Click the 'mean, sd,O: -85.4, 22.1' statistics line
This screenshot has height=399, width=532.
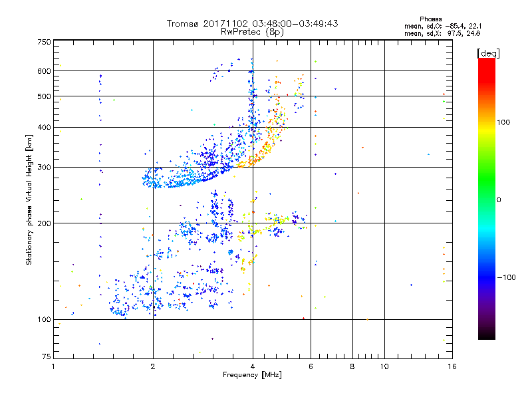[443, 26]
